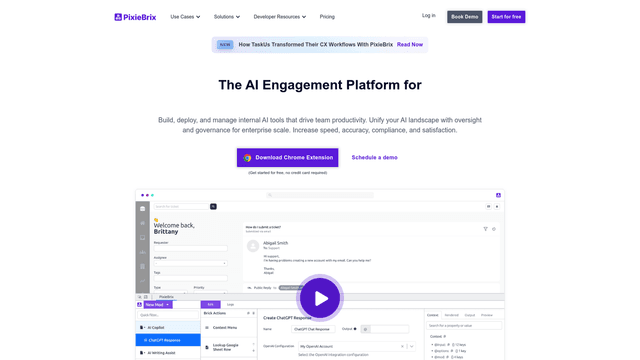The width and height of the screenshot is (640, 360).
Task: Open the Rendered tab in the data panel
Action: [451, 315]
